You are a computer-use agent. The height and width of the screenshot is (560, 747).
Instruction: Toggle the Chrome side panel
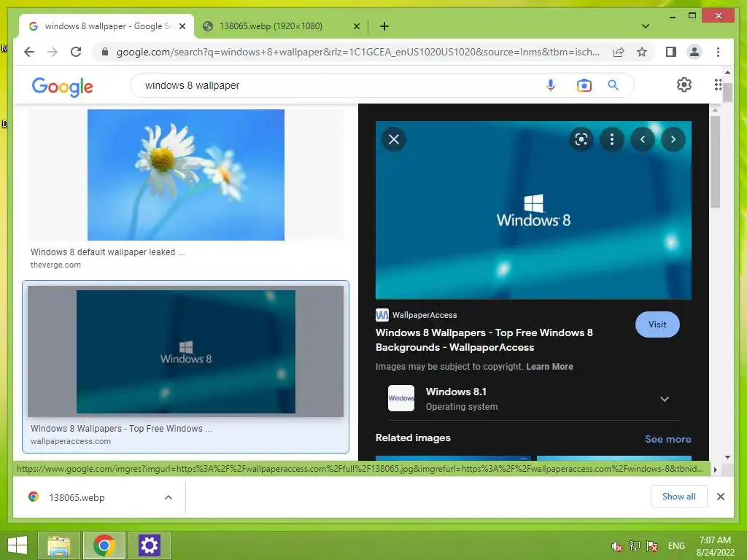click(671, 52)
